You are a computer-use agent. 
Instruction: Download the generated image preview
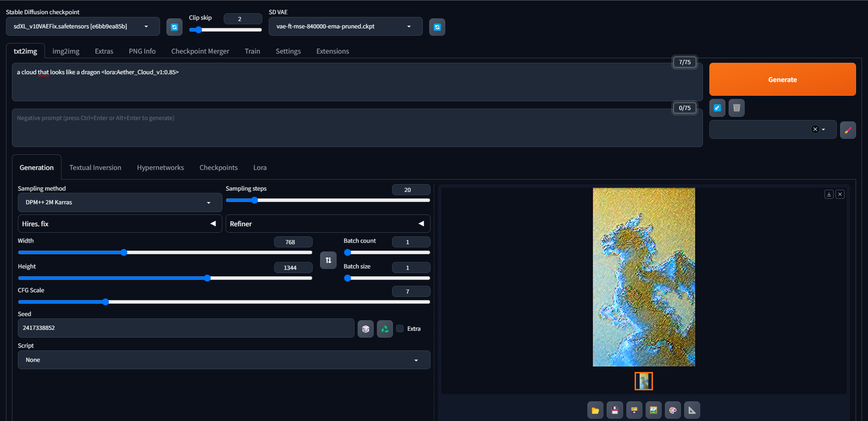click(829, 194)
